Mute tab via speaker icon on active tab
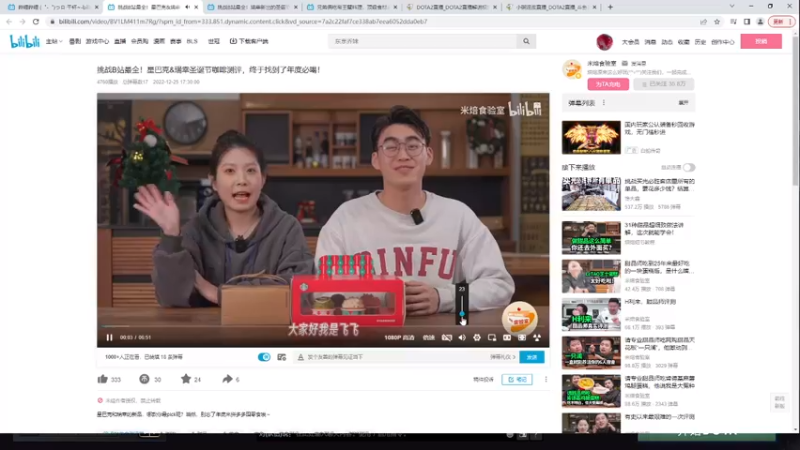Viewport: 800px width, 450px height. tap(187, 7)
